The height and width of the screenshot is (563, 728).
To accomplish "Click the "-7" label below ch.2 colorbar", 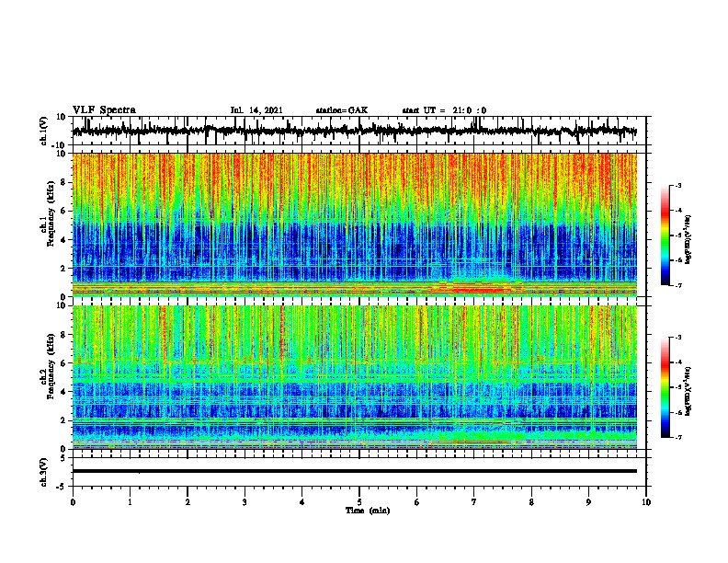I will tap(678, 437).
